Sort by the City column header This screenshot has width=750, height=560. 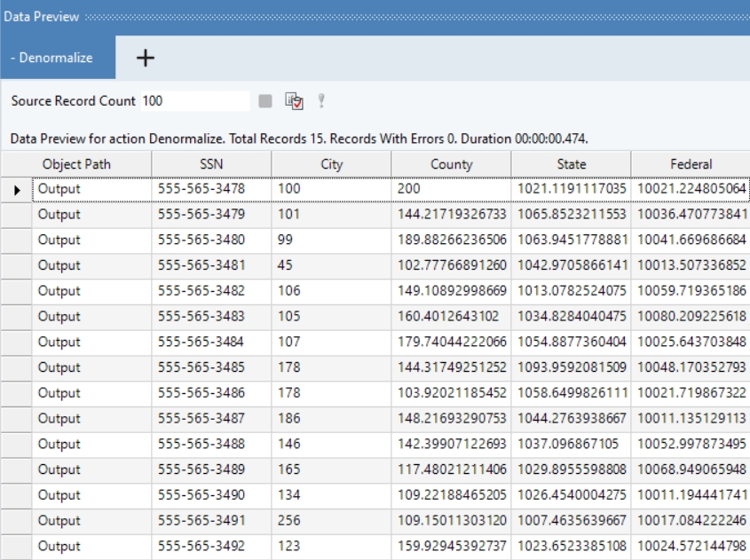331,164
